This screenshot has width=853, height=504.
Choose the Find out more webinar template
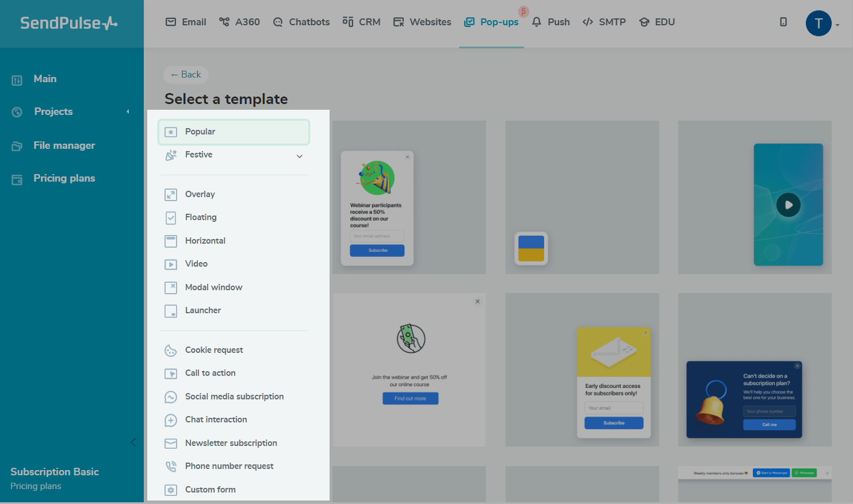coord(409,370)
